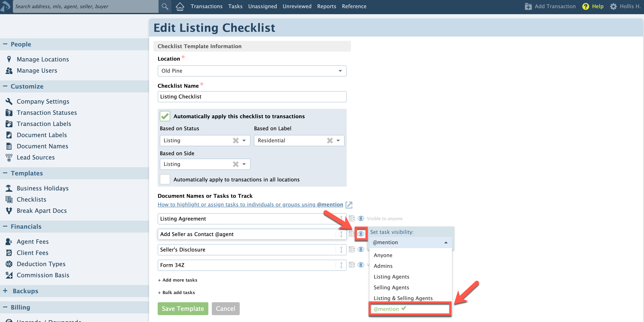Click reorder arrow on Form 34Z task
Screen dimensions: 644x322
click(x=341, y=265)
